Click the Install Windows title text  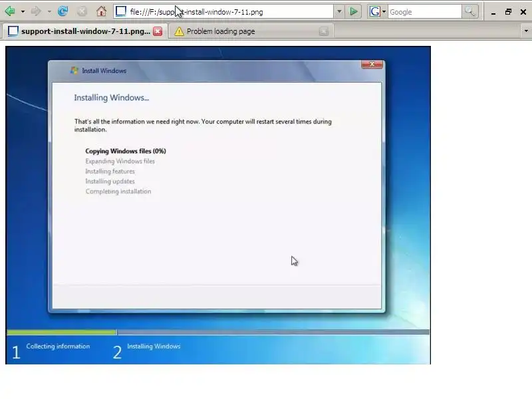pyautogui.click(x=104, y=70)
